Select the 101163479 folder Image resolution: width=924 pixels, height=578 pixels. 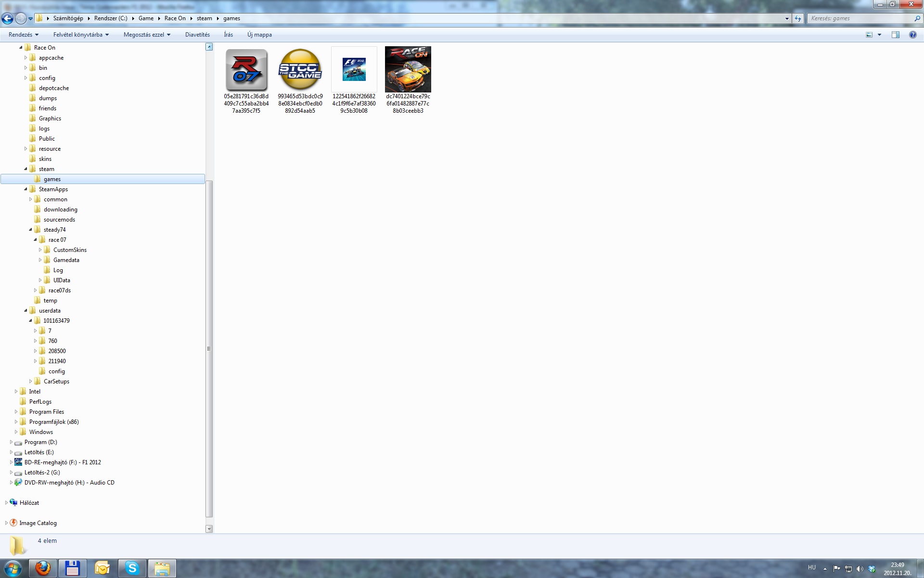56,320
